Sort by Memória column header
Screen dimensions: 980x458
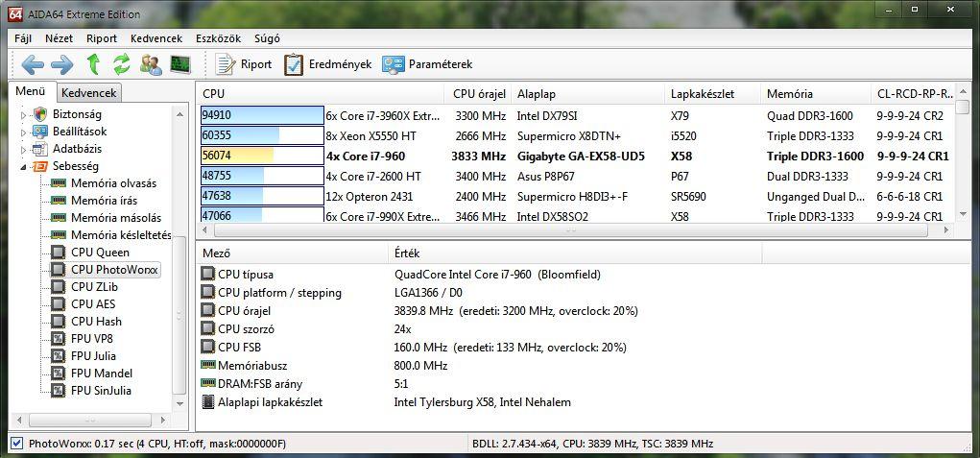coord(816,94)
